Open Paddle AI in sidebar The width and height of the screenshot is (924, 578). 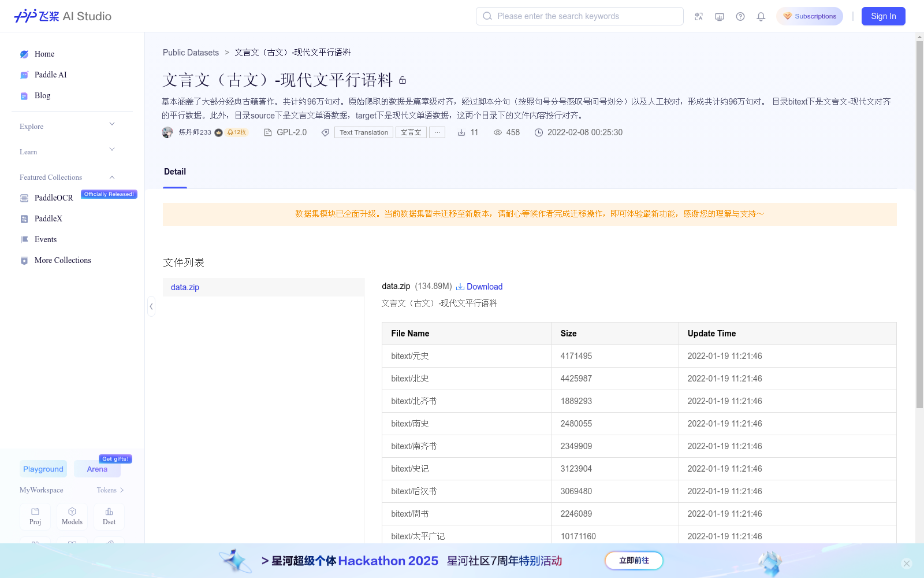pyautogui.click(x=50, y=75)
